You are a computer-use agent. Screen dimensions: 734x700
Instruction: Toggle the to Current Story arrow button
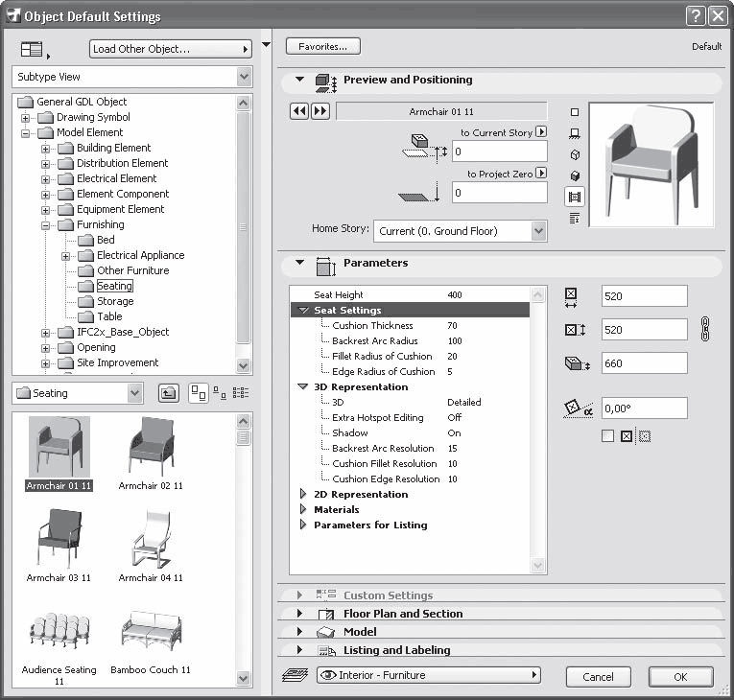(541, 132)
